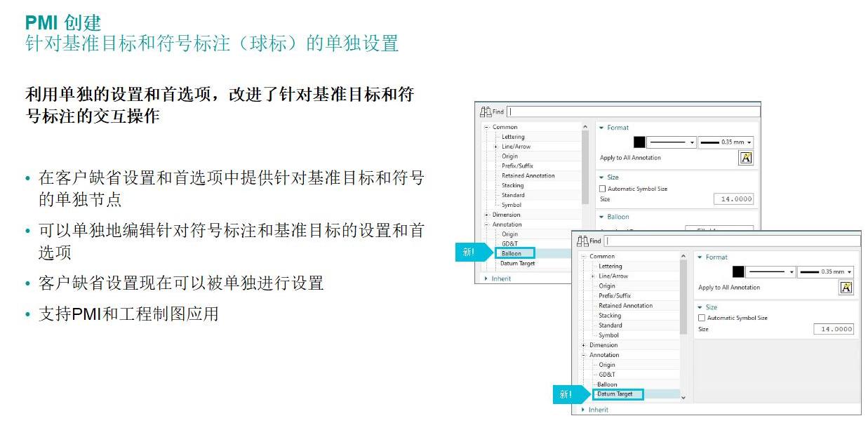Open black color swatch in back dialog Format
This screenshot has width=868, height=430.
[x=639, y=142]
